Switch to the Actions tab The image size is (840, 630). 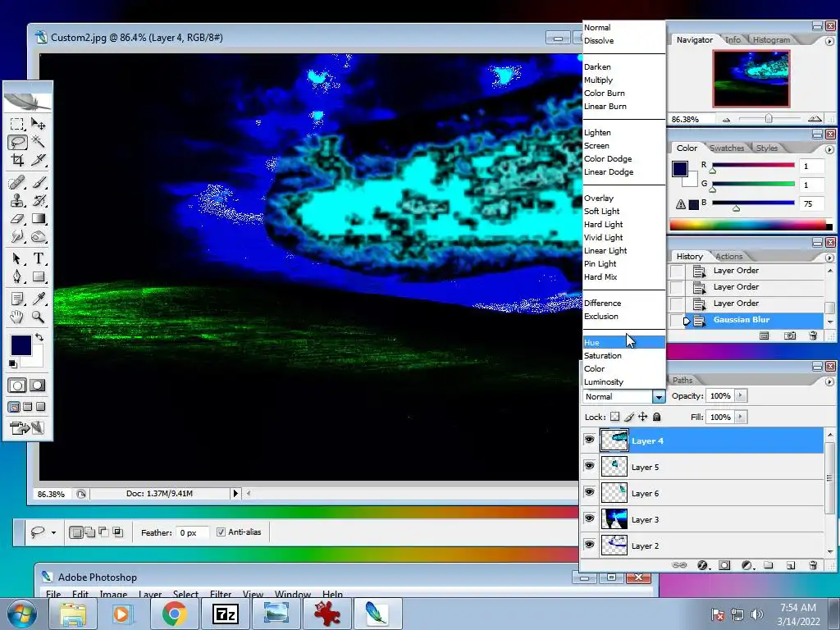tap(728, 256)
